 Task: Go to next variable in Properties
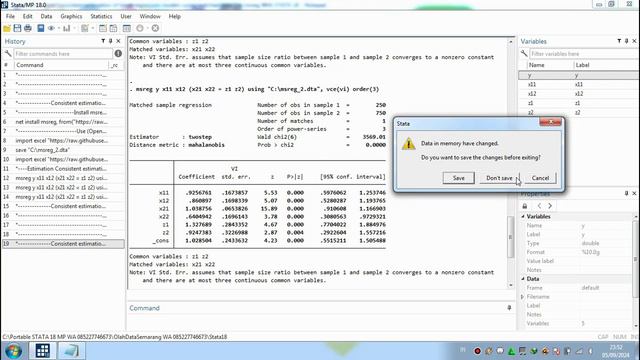(x=550, y=206)
